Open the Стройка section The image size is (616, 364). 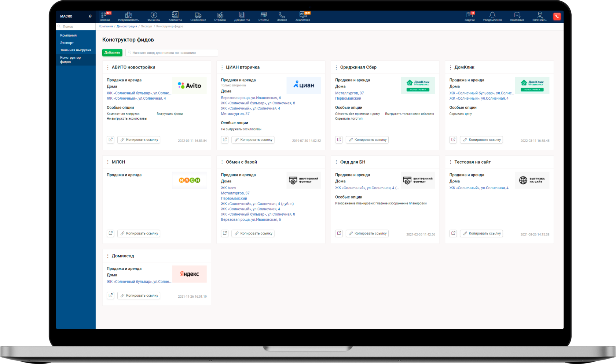pos(220,16)
